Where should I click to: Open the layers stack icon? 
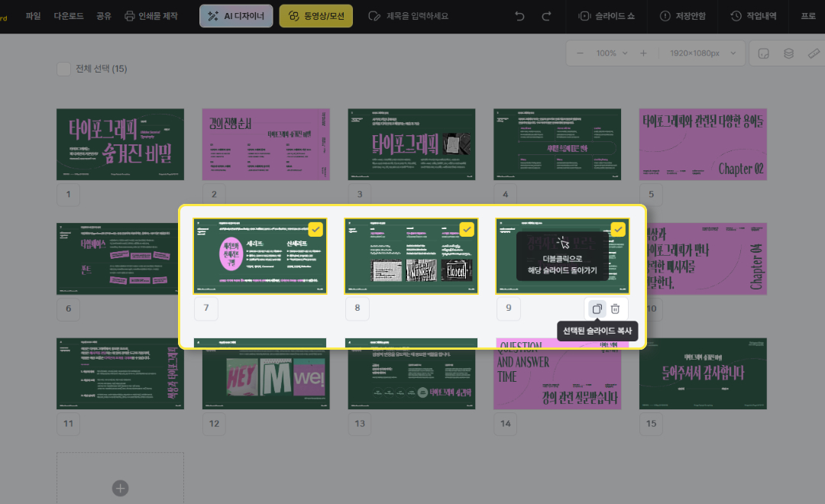pyautogui.click(x=788, y=53)
